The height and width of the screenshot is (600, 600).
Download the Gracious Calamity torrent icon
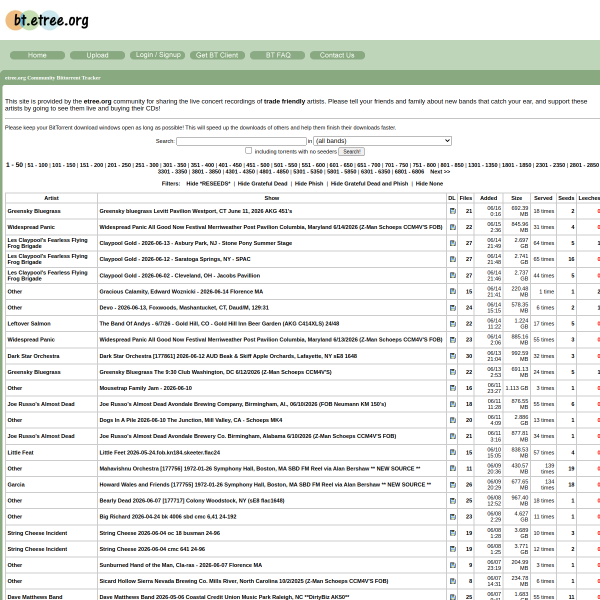(453, 292)
